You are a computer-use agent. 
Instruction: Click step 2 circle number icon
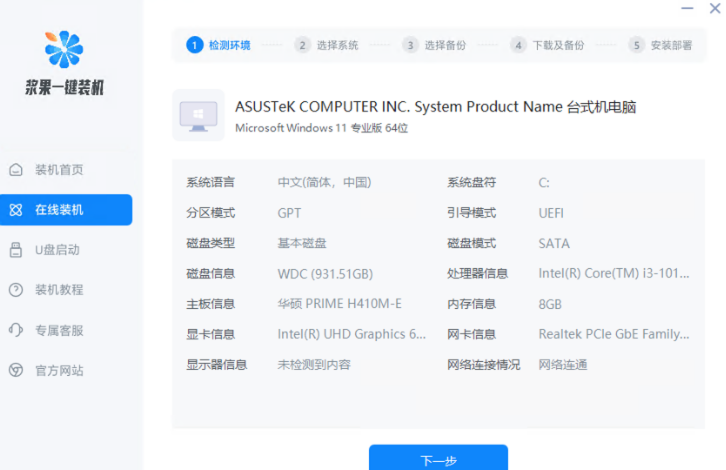[x=302, y=45]
